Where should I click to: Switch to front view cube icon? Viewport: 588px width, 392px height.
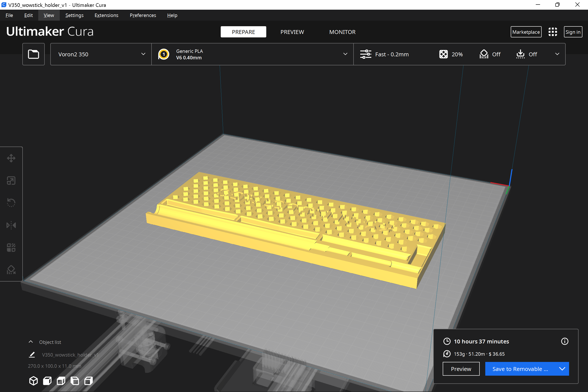coord(47,381)
